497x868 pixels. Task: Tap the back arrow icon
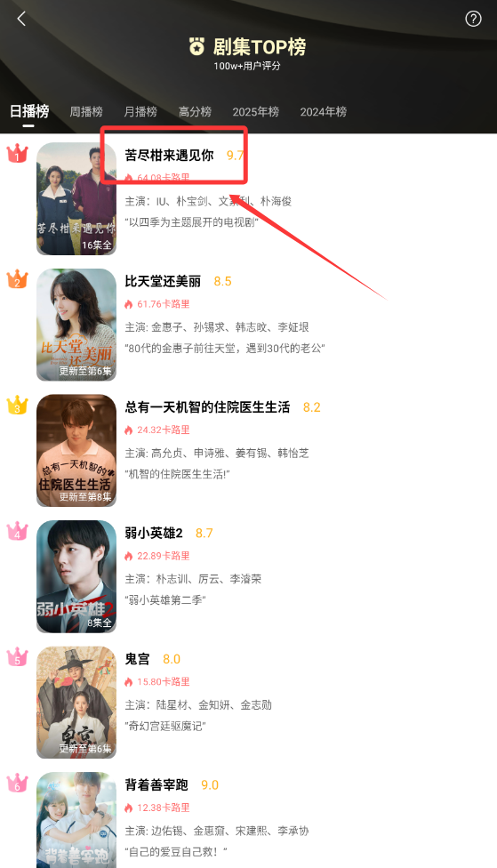21,19
